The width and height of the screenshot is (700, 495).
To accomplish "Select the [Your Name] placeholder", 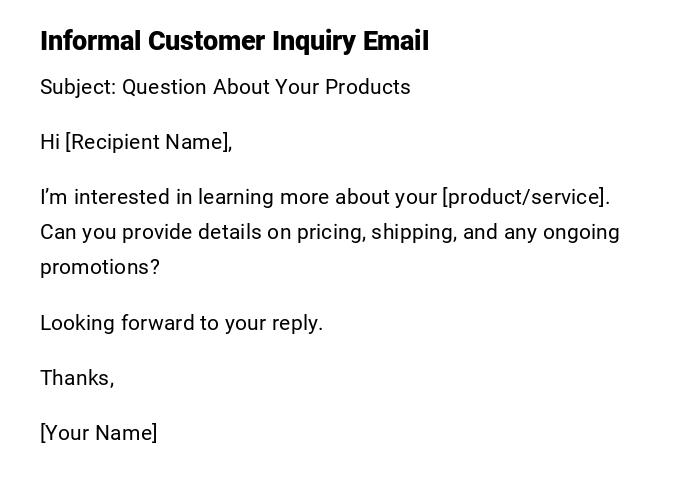I will point(98,433).
